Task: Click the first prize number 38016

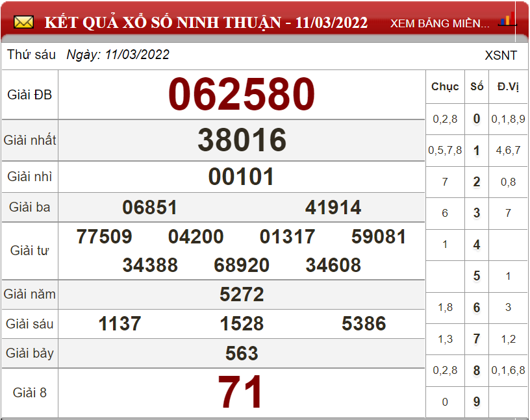Action: coord(242,140)
